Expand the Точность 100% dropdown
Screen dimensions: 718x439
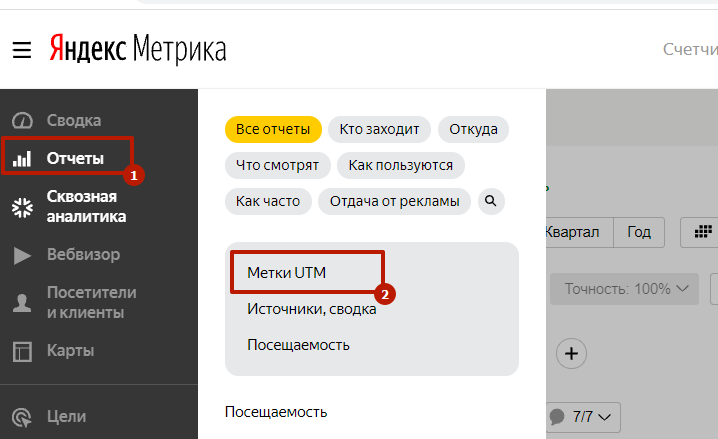click(x=626, y=289)
